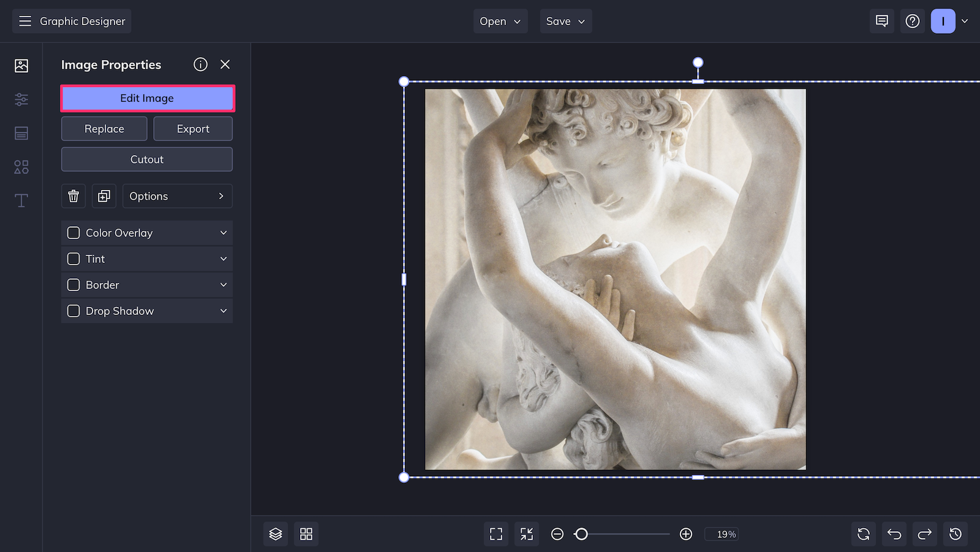Screen dimensions: 980x552
Task: Open the Background panel from sidebar
Action: coord(21,133)
